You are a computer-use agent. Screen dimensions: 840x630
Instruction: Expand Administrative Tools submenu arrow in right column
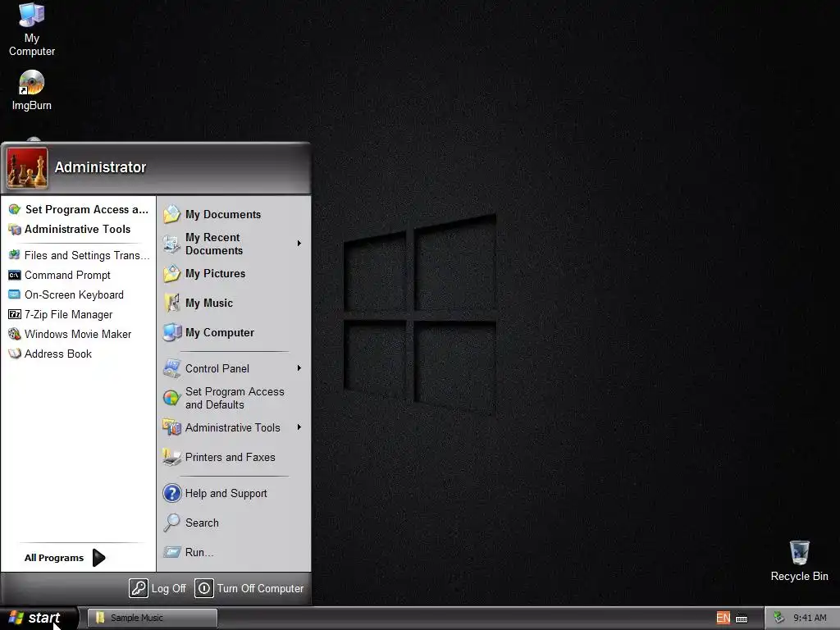[299, 427]
